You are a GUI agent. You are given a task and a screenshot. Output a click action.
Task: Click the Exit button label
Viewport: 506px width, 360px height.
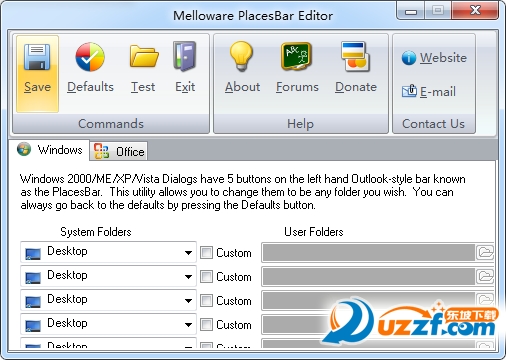(185, 87)
